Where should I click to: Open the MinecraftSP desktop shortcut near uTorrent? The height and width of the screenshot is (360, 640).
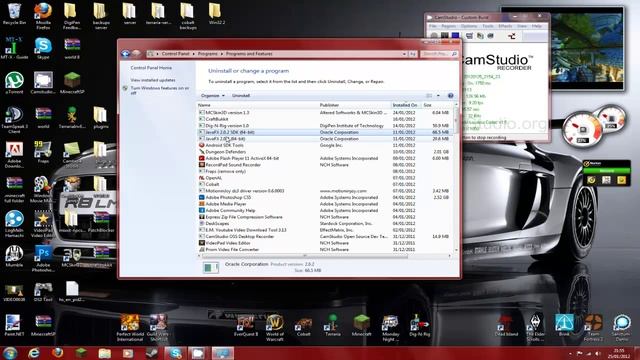pyautogui.click(x=72, y=83)
